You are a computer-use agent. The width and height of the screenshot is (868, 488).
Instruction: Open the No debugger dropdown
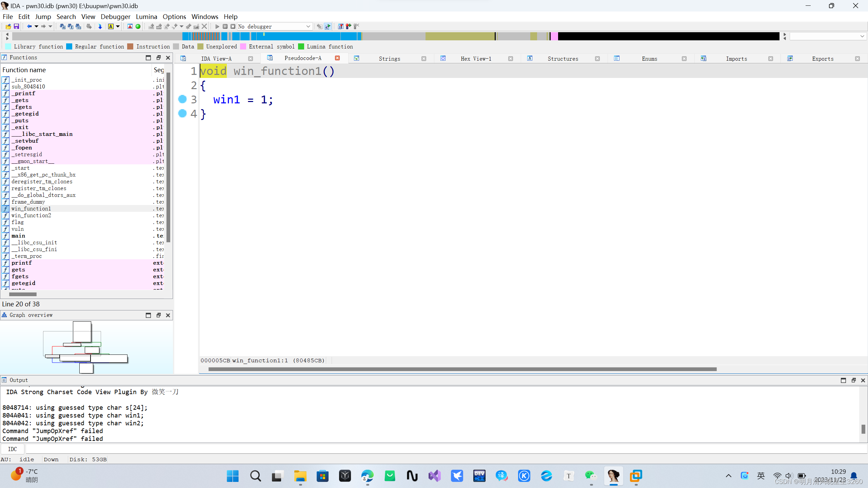(308, 26)
